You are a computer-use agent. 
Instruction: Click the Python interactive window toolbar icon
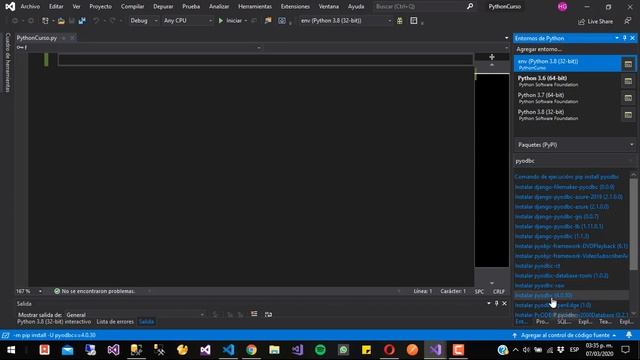point(282,21)
